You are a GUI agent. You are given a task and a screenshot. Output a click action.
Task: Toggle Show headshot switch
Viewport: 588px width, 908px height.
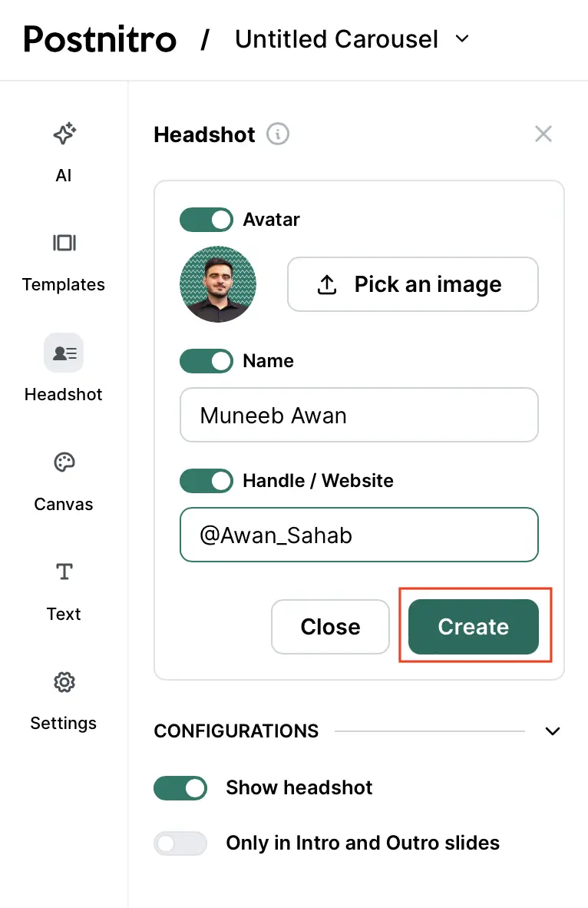point(180,788)
